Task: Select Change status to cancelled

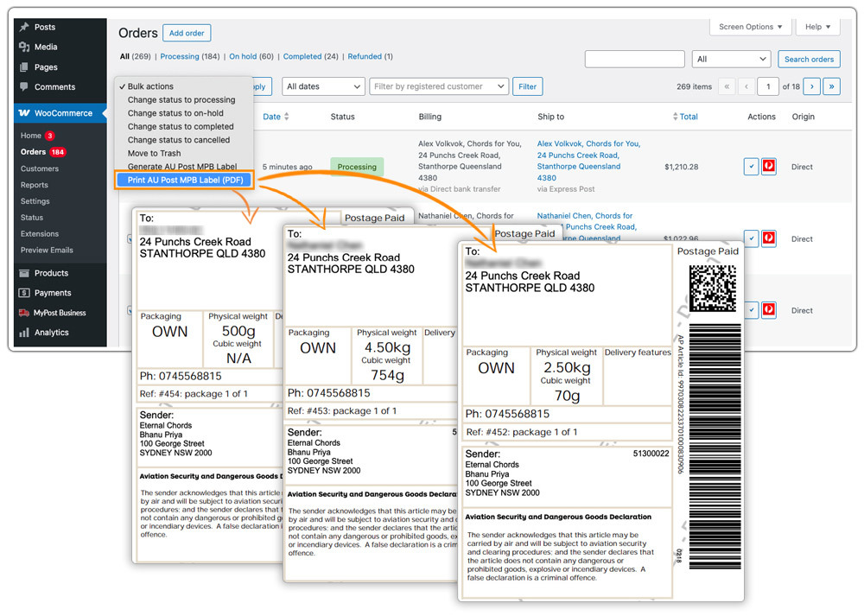Action: click(x=179, y=140)
